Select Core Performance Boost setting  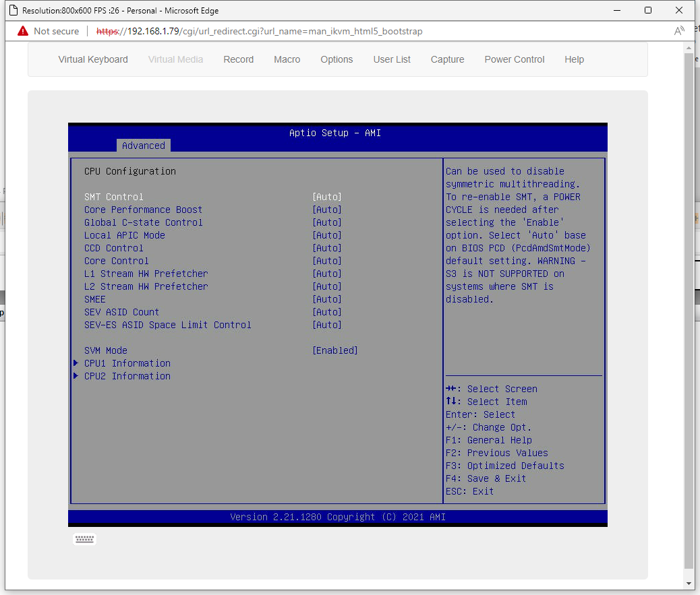point(143,210)
